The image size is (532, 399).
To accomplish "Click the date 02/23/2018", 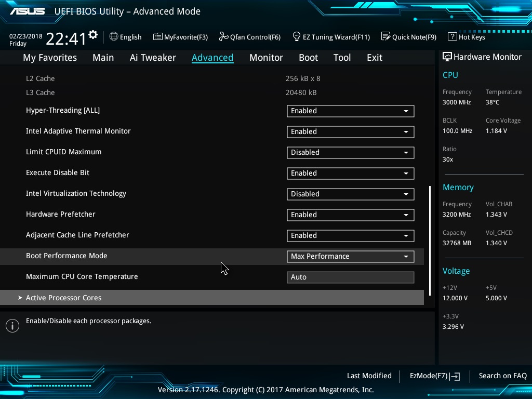I will pyautogui.click(x=26, y=36).
